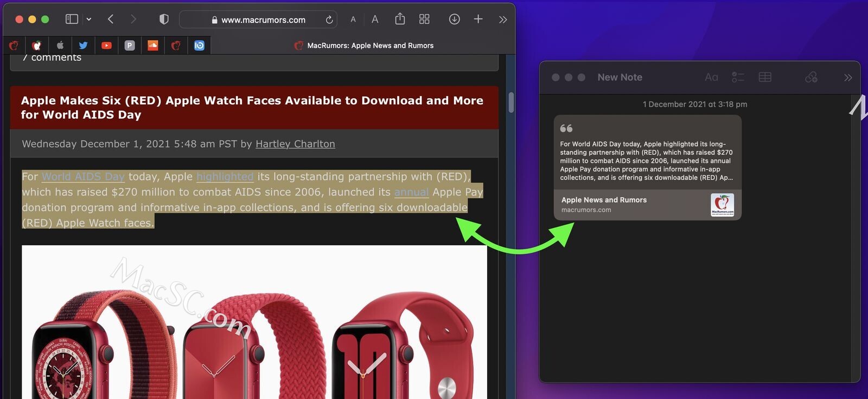The width and height of the screenshot is (868, 399).
Task: Click the red Apple Watch article image
Action: coord(254,322)
